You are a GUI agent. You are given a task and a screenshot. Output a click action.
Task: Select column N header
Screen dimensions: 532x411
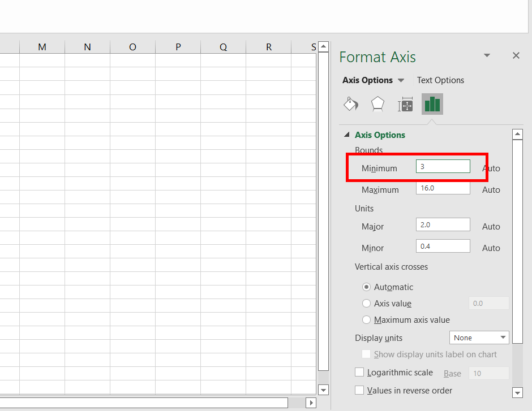click(88, 47)
